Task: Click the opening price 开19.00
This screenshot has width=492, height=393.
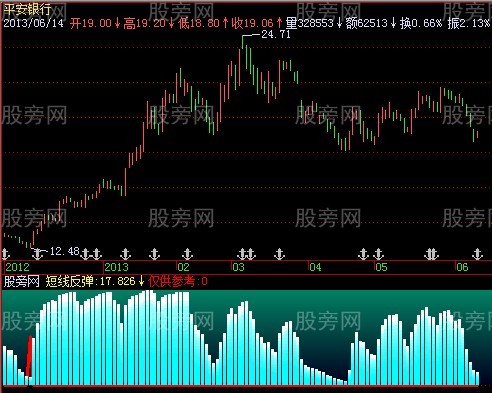Action: click(91, 23)
